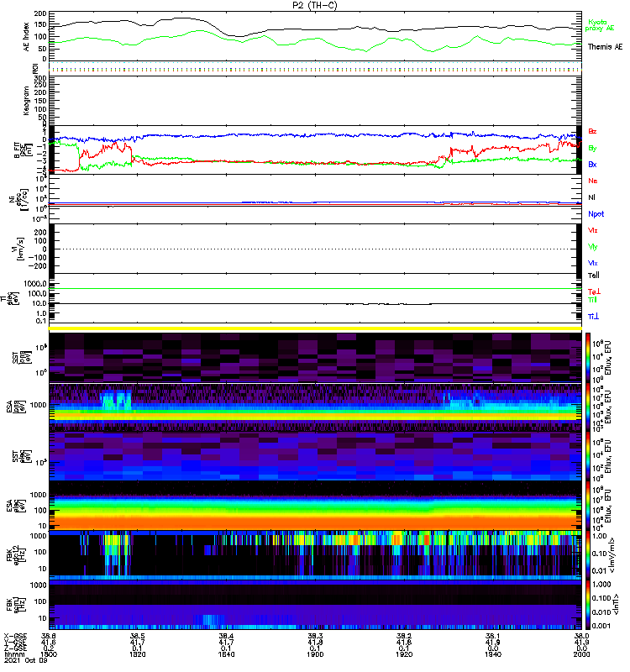630x672 pixels.
Task: Click the "1840" time tick label
Action: point(226,654)
